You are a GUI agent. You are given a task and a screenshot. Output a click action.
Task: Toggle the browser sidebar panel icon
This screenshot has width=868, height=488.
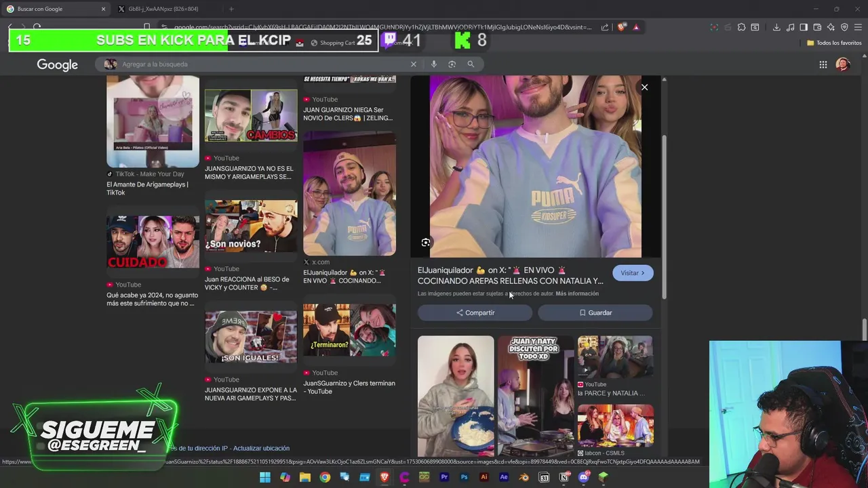point(804,27)
